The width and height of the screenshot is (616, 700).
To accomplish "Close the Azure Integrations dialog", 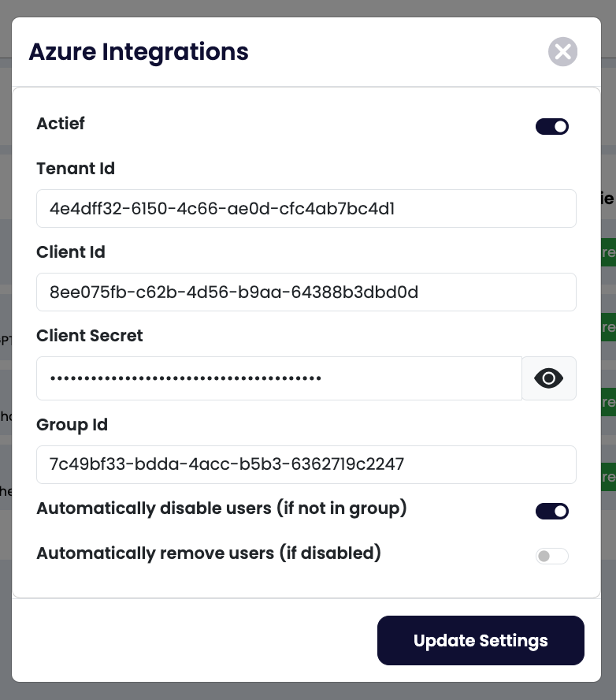I will pyautogui.click(x=562, y=52).
